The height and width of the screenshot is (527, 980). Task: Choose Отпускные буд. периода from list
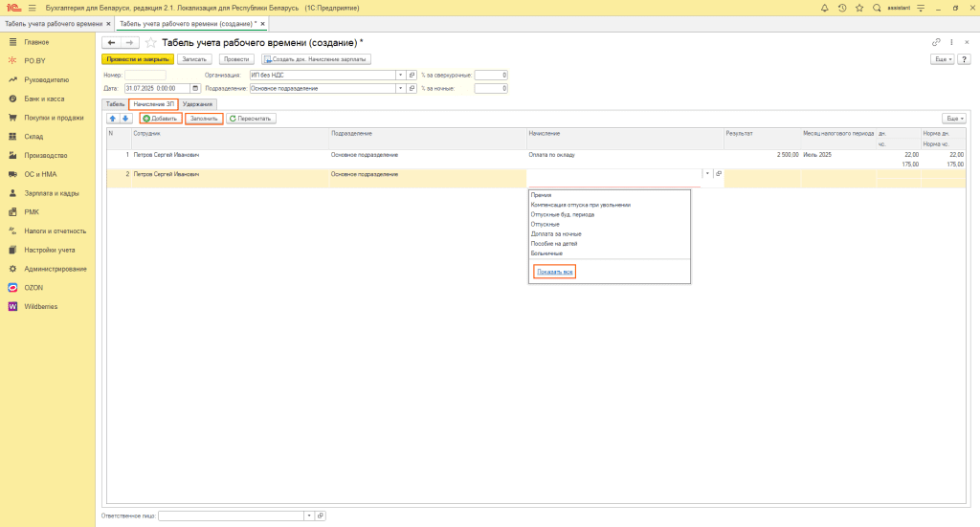click(x=563, y=215)
